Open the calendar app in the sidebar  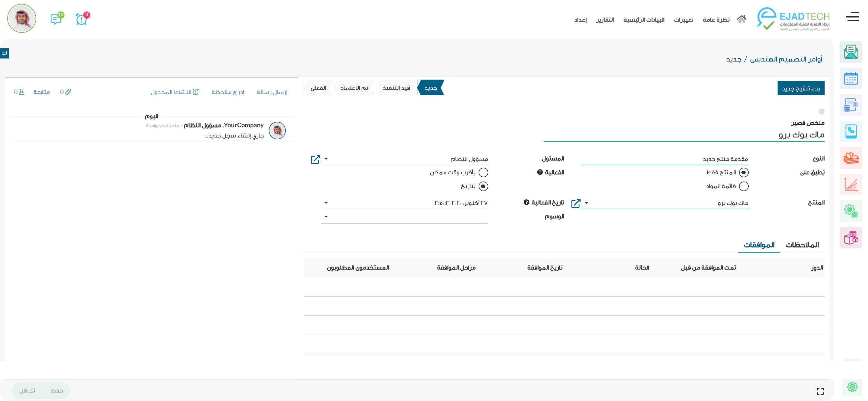[851, 78]
